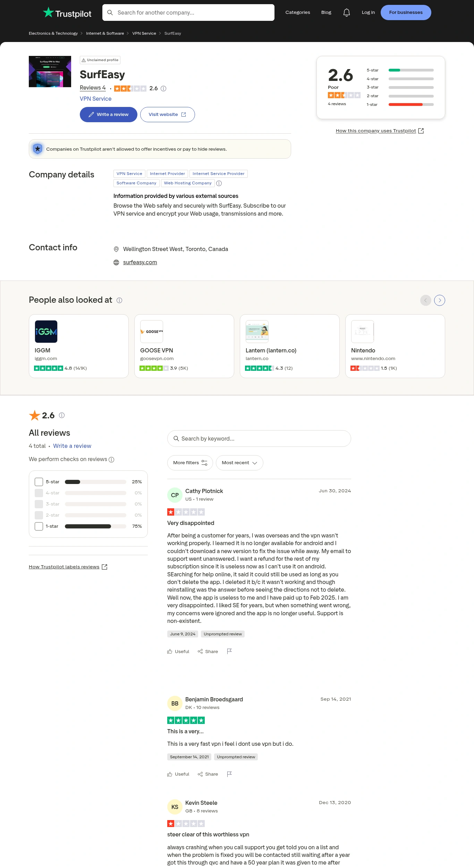Click the notifications bell icon
The image size is (474, 868).
pyautogui.click(x=346, y=12)
